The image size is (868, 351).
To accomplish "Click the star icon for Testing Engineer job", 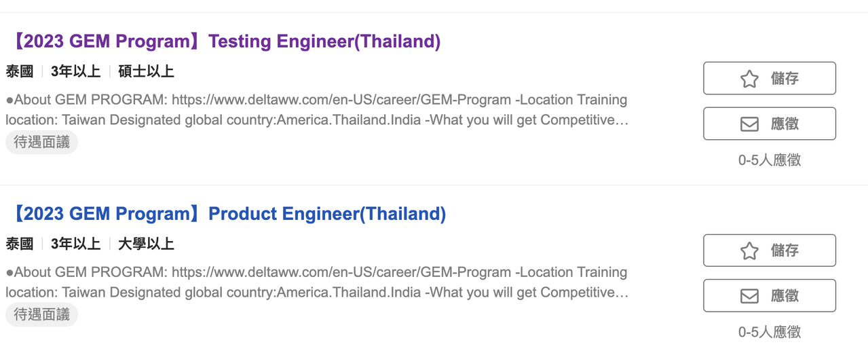I will tap(749, 79).
